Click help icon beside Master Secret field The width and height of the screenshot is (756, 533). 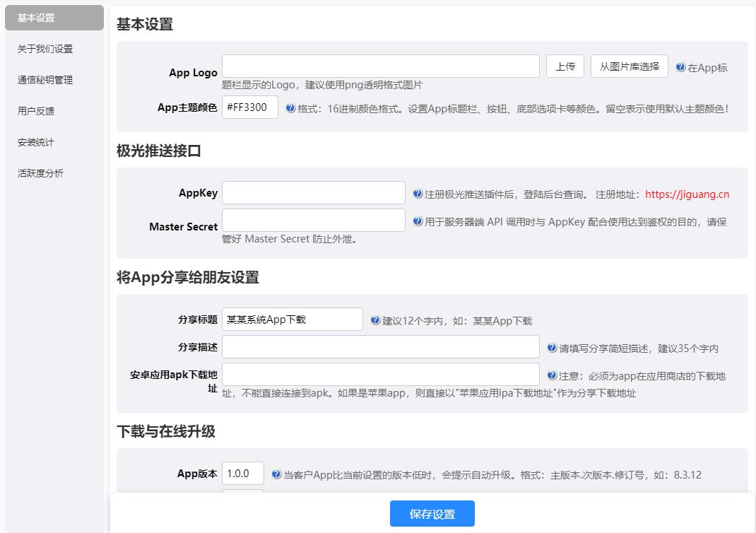point(418,221)
